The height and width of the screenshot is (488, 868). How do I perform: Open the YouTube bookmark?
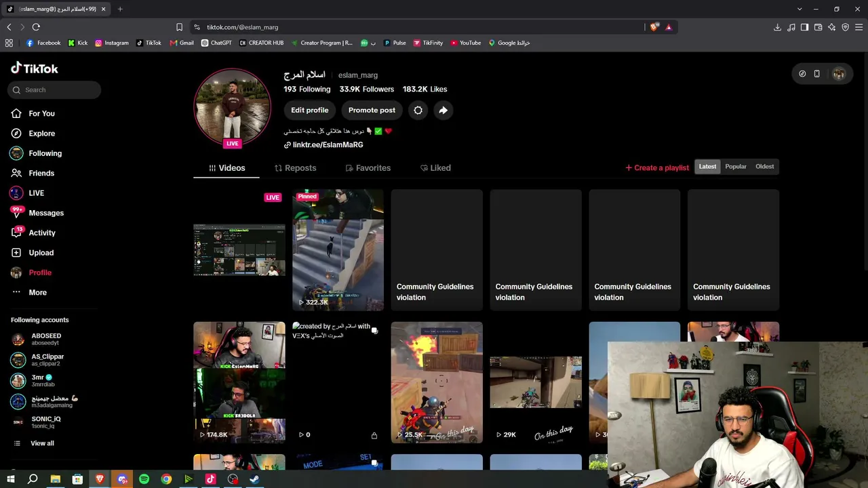[x=465, y=43]
